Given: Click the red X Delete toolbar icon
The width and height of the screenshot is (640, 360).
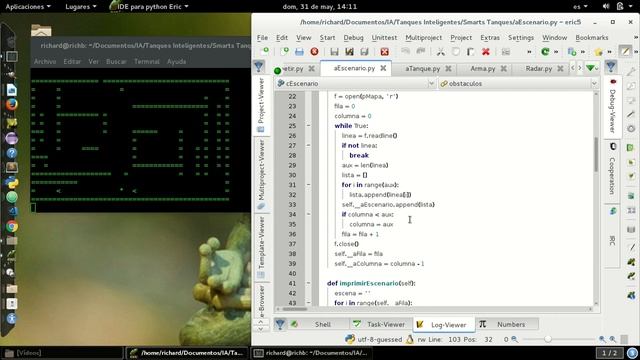Looking at the screenshot, I should coord(485,51).
